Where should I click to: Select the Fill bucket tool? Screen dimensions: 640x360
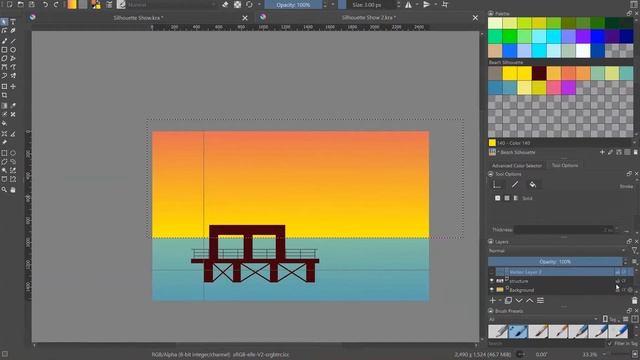(4, 124)
